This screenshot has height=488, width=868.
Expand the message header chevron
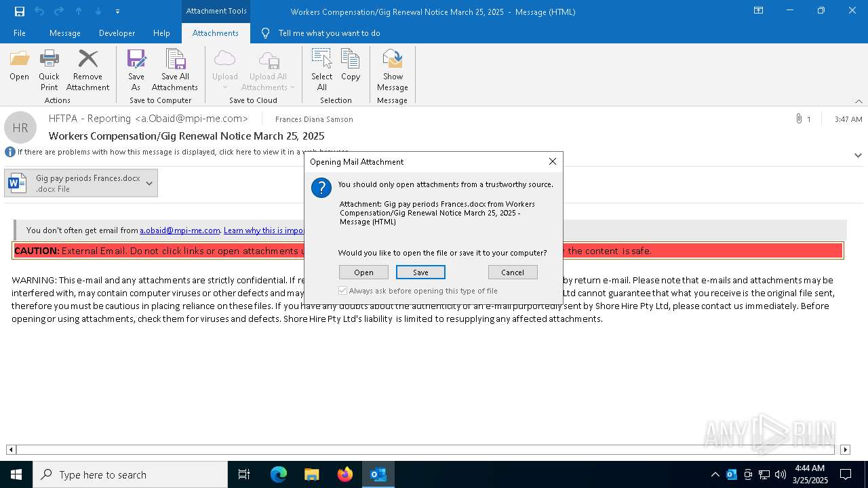click(858, 155)
